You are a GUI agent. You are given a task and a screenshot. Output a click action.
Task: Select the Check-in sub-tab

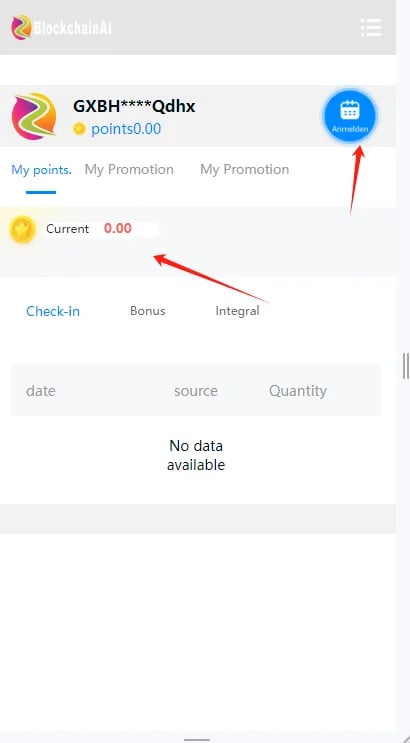[53, 311]
